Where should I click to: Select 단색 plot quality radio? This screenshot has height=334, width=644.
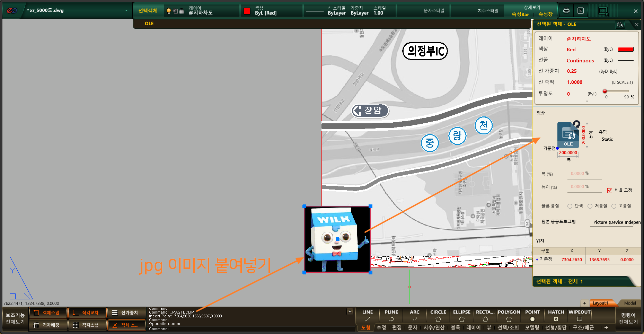tap(570, 206)
